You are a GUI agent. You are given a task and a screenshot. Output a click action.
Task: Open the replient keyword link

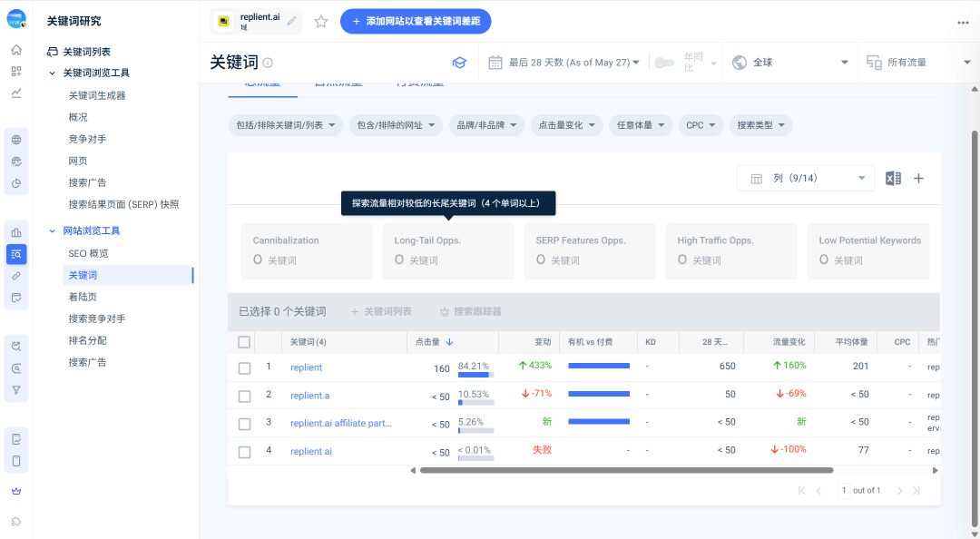[x=307, y=367]
